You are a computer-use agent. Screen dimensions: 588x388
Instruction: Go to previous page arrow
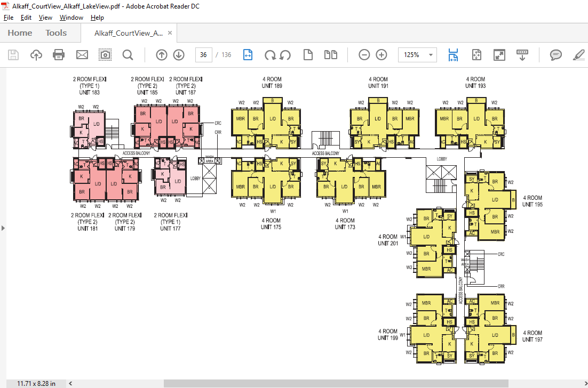(x=162, y=55)
